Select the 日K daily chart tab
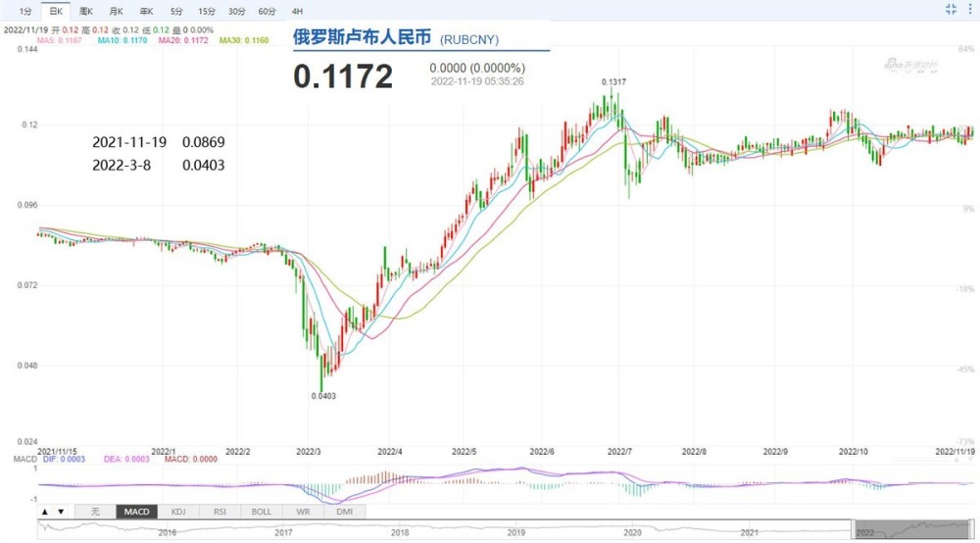 tap(55, 11)
